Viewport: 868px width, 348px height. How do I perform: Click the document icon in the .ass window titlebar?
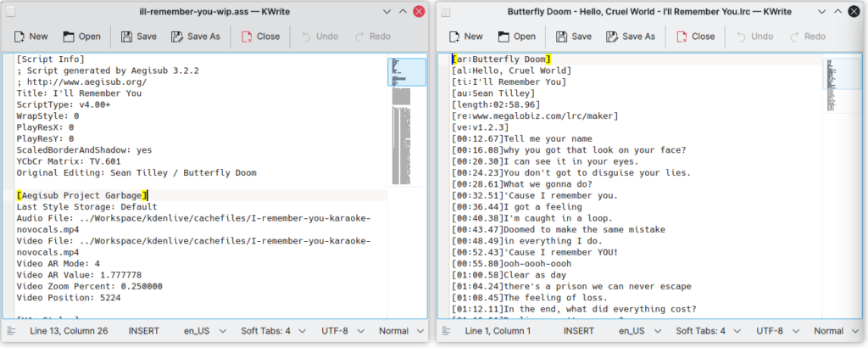coord(11,11)
